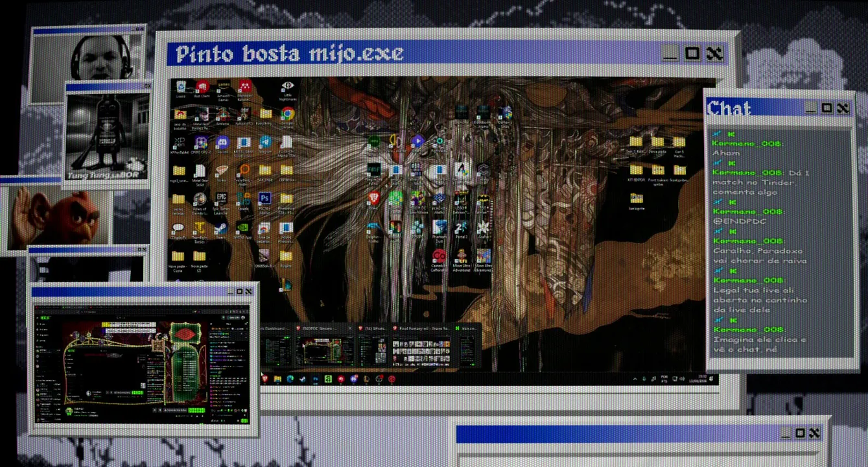The height and width of the screenshot is (467, 868).
Task: Select the Tung Tung Sahur image window
Action: point(107,135)
